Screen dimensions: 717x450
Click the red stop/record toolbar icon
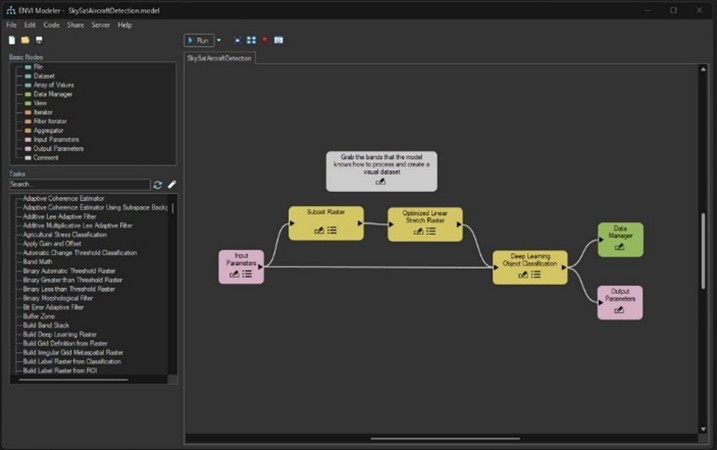click(265, 40)
